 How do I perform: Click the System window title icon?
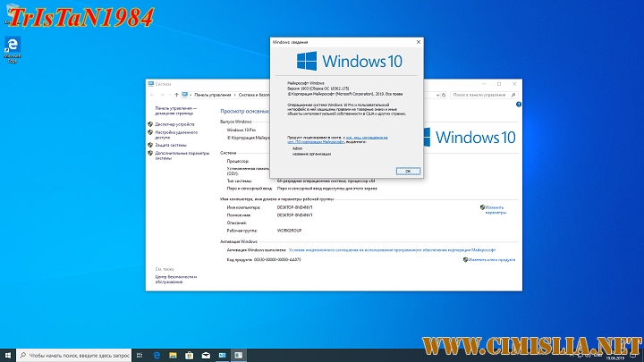pyautogui.click(x=151, y=84)
